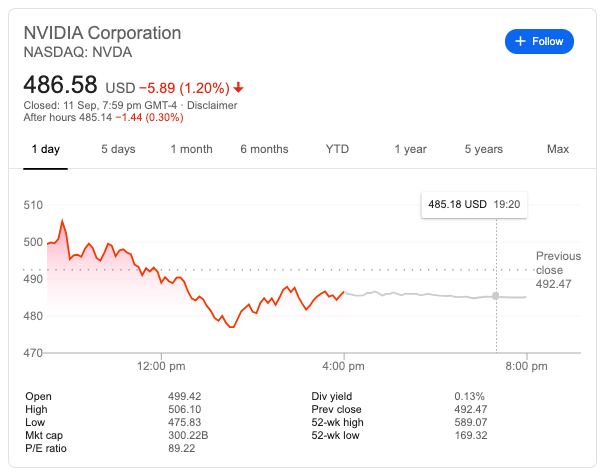This screenshot has width=604, height=476.
Task: Show the 6 months chart range
Action: click(264, 149)
